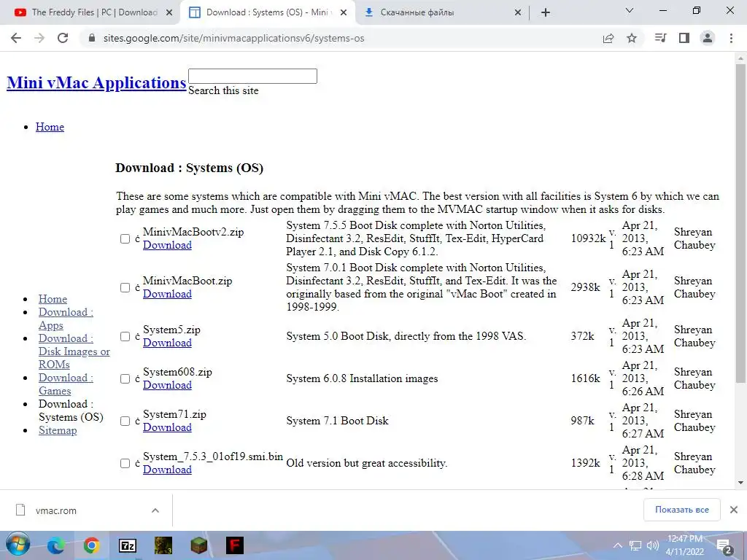Switch to The Freddy Files tab
This screenshot has height=560, width=747.
[x=94, y=12]
